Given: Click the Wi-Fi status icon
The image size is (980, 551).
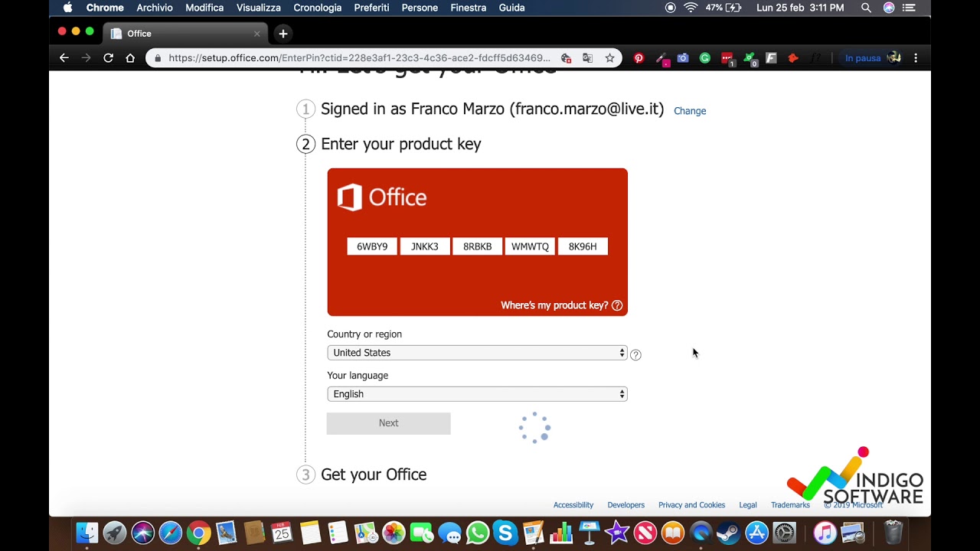Looking at the screenshot, I should [691, 8].
